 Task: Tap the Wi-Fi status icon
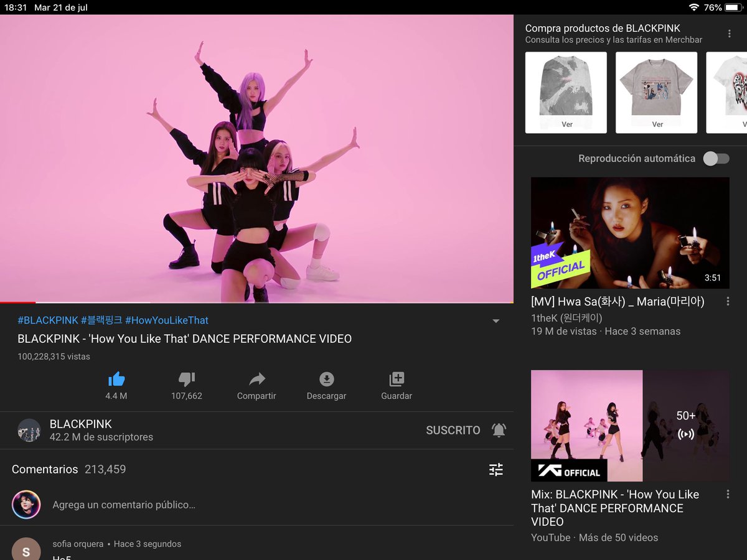click(694, 7)
